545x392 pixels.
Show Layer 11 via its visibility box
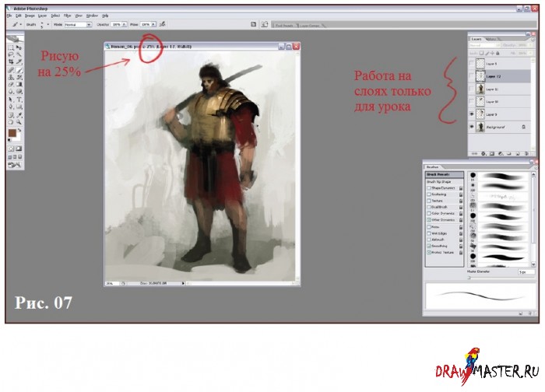pyautogui.click(x=471, y=89)
